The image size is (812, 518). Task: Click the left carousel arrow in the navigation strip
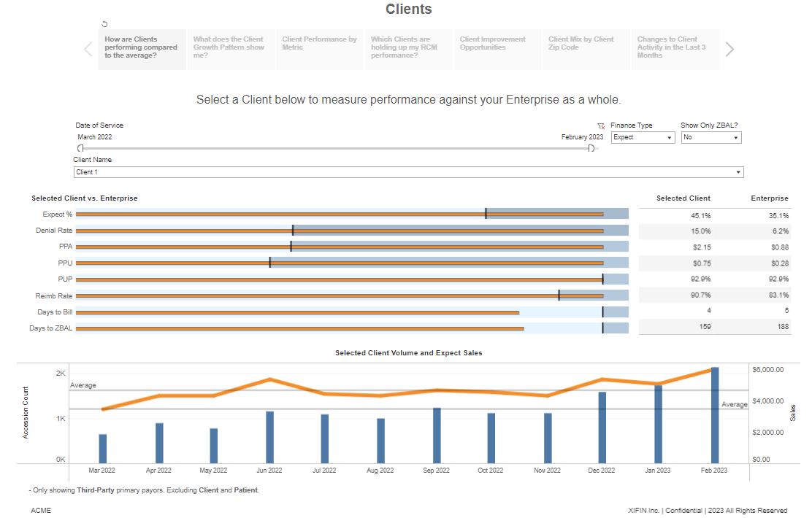coord(87,49)
